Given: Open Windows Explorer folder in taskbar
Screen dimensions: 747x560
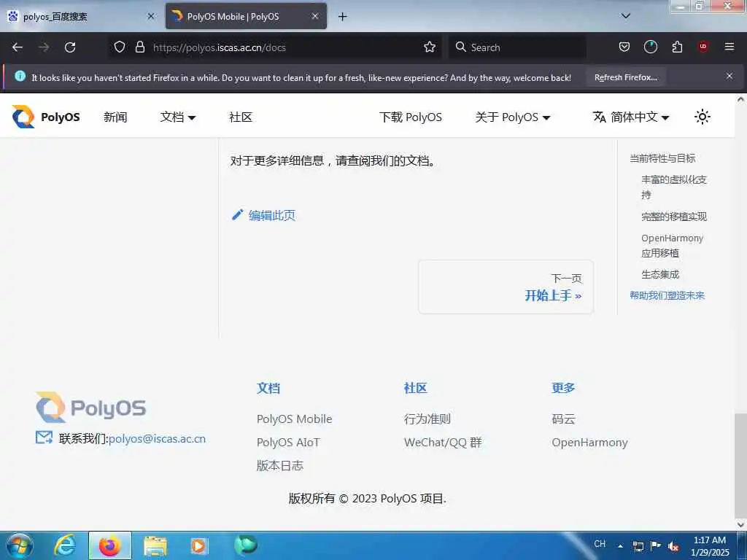Looking at the screenshot, I should [155, 546].
